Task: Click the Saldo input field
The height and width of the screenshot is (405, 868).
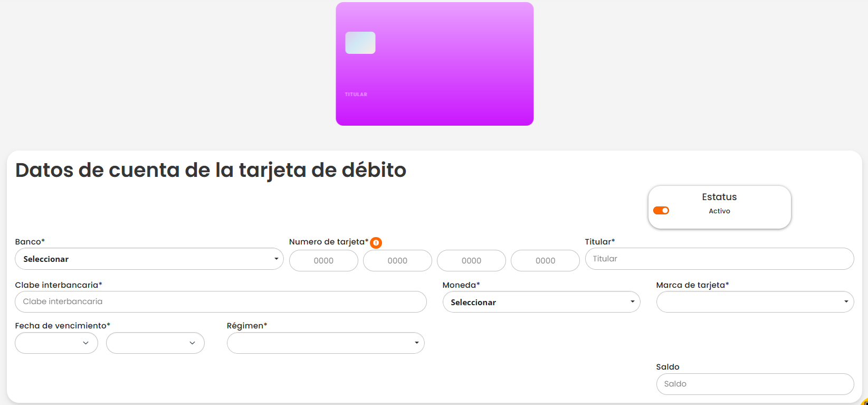Action: pos(755,384)
